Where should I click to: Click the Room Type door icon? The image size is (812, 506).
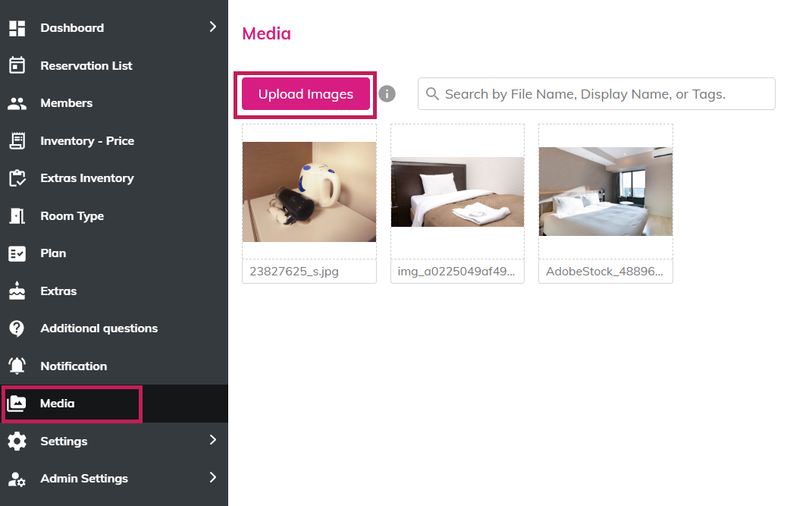(x=17, y=216)
